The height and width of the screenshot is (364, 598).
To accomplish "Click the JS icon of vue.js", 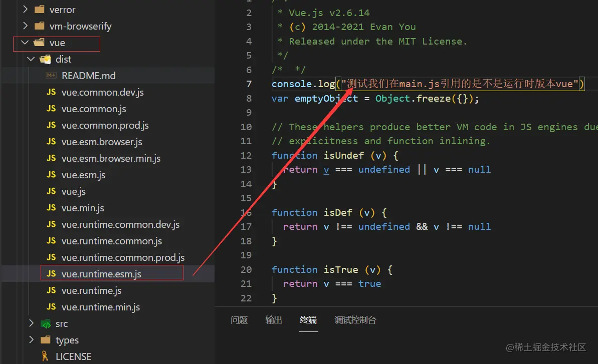I will coord(51,191).
